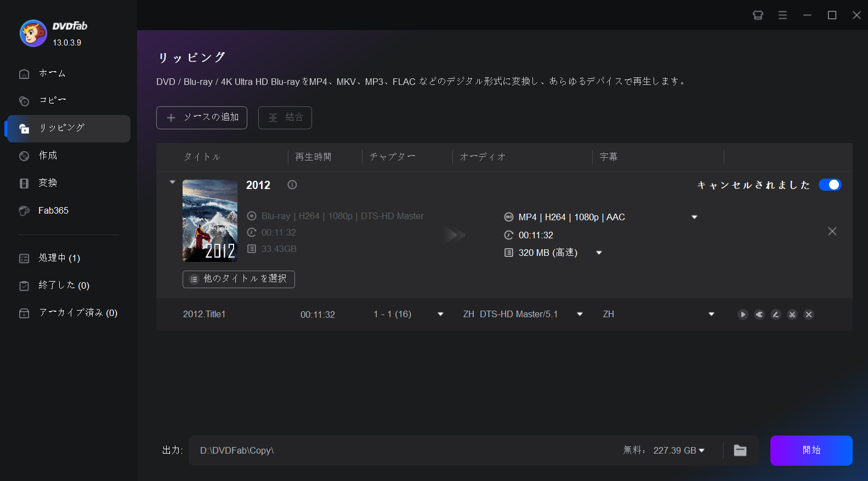868x481 pixels.
Task: Click the 2012.Title1 row name
Action: point(204,314)
